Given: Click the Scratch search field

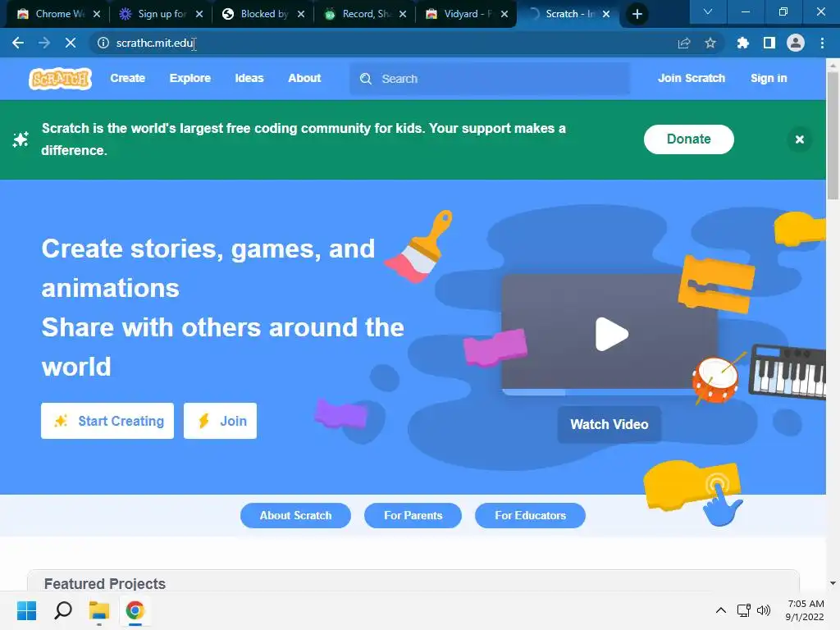Looking at the screenshot, I should (x=490, y=79).
